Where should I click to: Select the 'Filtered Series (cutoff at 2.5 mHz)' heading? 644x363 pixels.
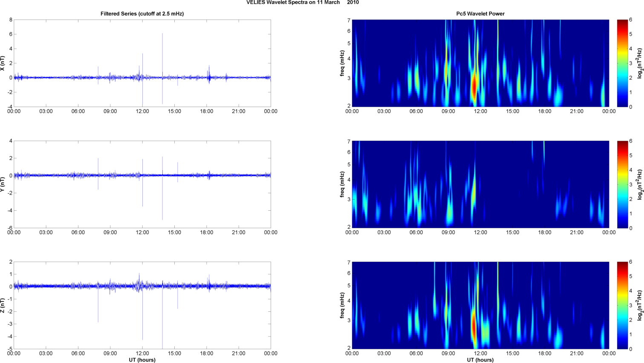click(x=142, y=14)
